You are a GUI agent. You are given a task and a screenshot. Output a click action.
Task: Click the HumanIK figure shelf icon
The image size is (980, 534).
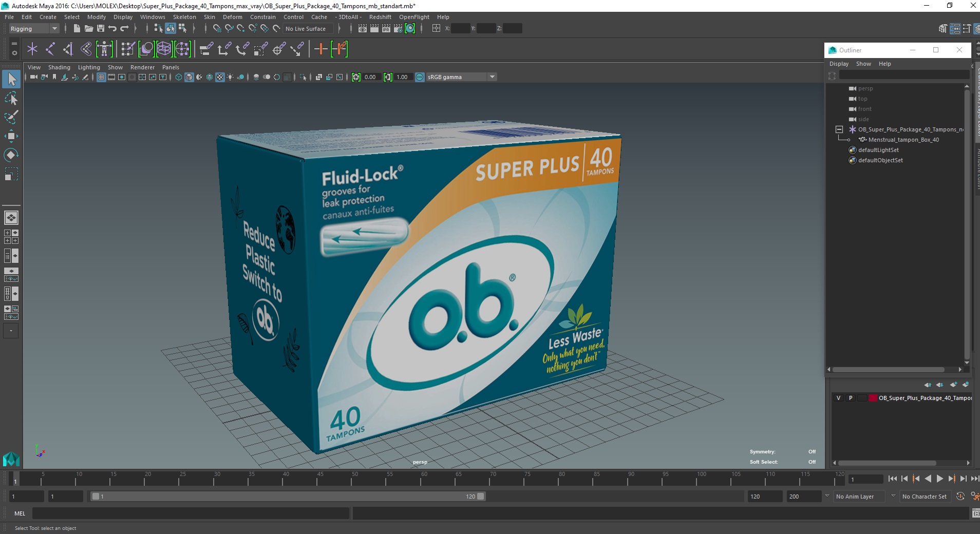pos(104,49)
